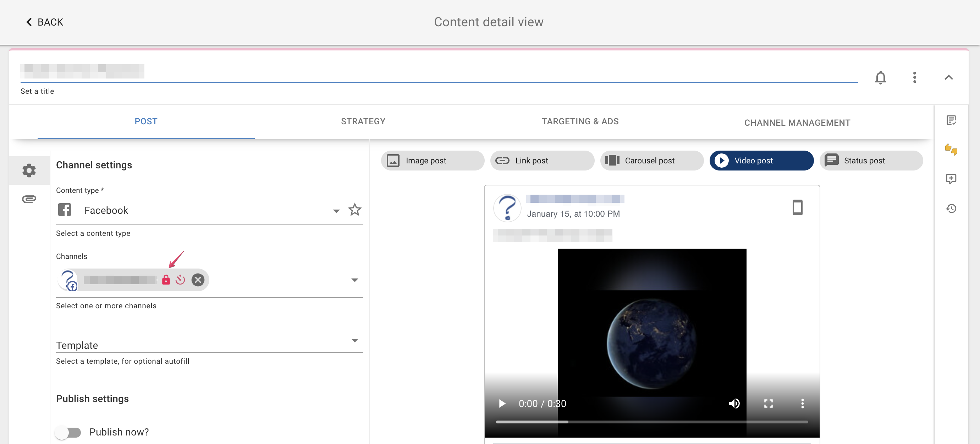
Task: Click the channel avatar with Facebook badge
Action: pos(68,280)
